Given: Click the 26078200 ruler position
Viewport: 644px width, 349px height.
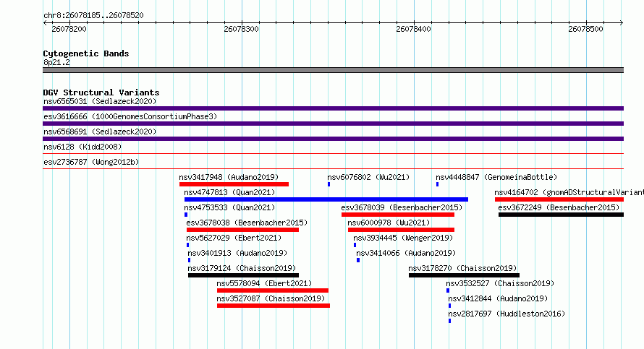Looking at the screenshot, I should tap(69, 29).
